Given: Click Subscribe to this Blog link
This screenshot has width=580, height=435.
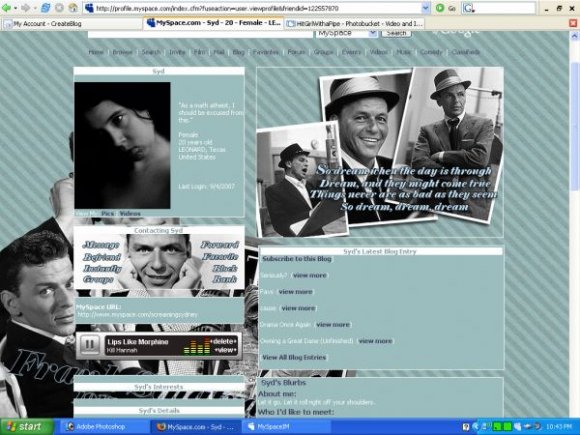Looking at the screenshot, I should tap(297, 259).
